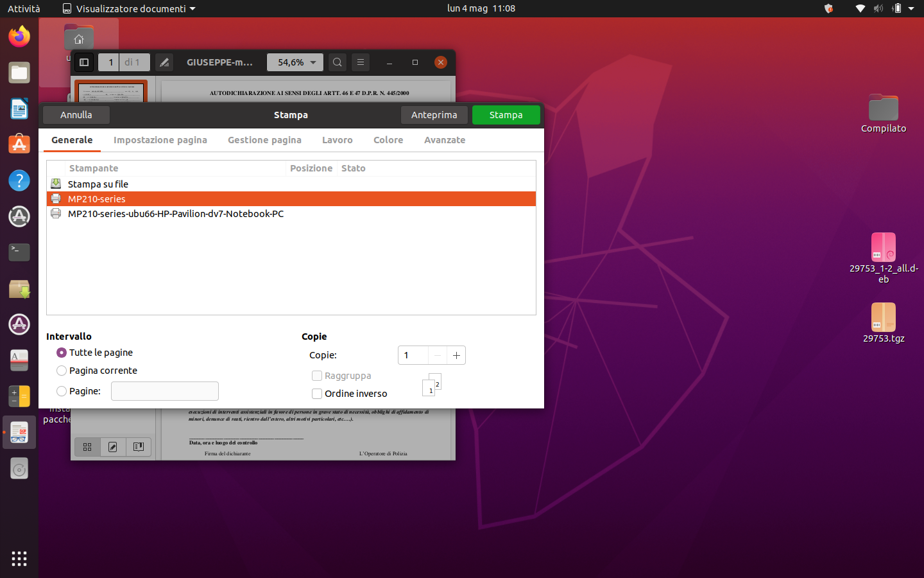Select the Pagine range radio
Viewport: 924px width, 578px height.
pyautogui.click(x=62, y=391)
